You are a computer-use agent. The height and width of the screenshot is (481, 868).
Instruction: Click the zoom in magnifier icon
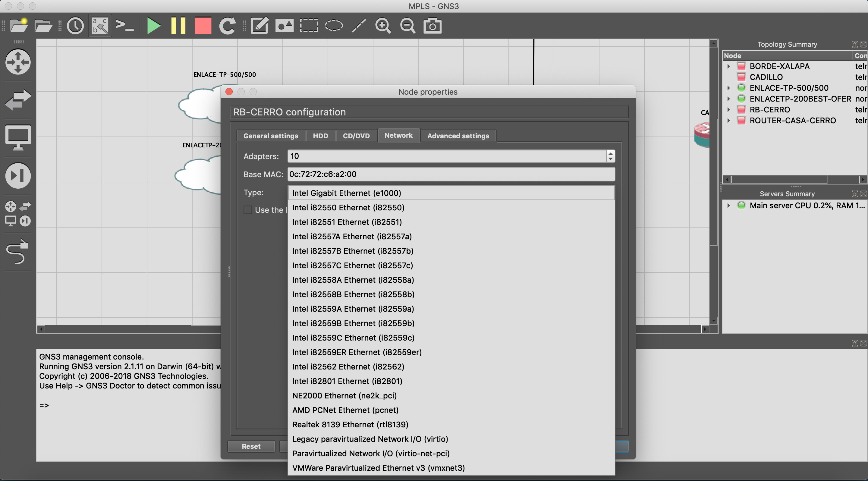pos(383,26)
